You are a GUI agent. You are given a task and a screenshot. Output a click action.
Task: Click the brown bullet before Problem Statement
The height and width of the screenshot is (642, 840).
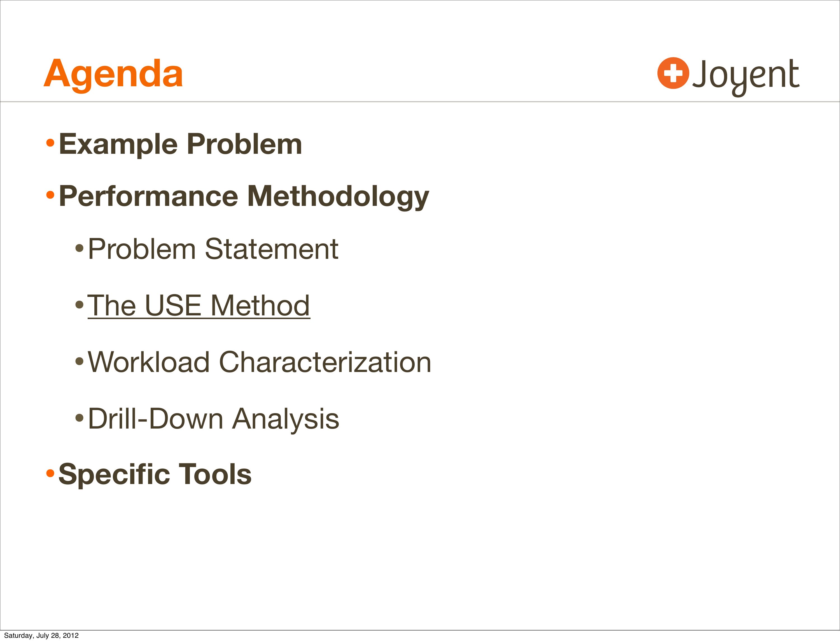pos(79,248)
